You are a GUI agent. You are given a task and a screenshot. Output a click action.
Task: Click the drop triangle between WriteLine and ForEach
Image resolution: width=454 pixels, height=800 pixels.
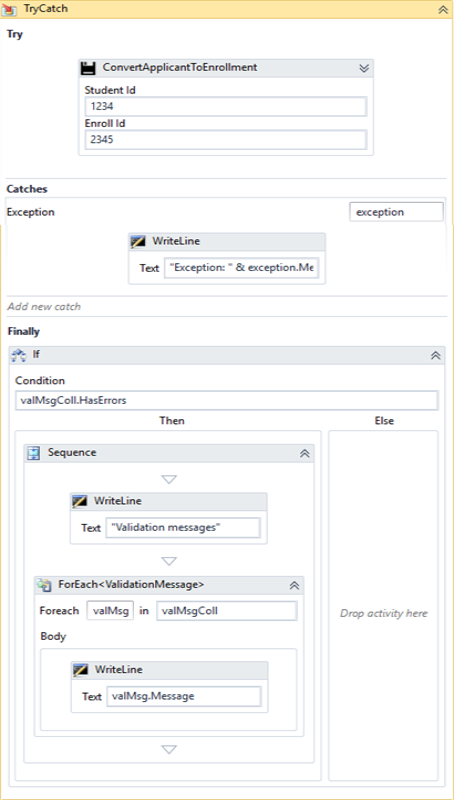169,561
